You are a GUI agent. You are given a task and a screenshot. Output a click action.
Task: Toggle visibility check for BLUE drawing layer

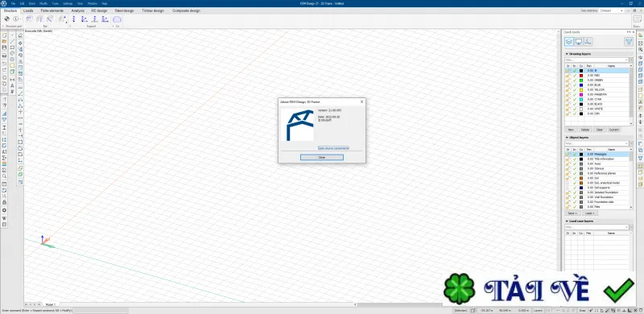coord(575,85)
